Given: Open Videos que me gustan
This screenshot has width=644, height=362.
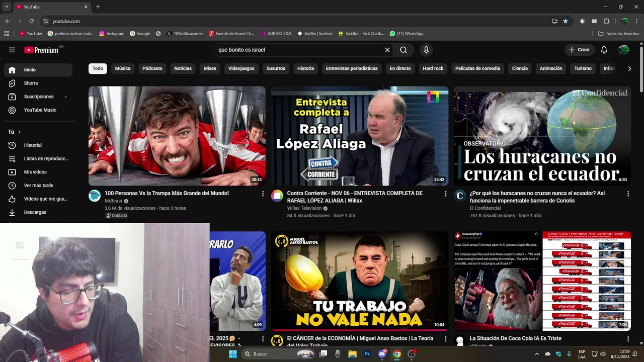Looking at the screenshot, I should click(38, 199).
